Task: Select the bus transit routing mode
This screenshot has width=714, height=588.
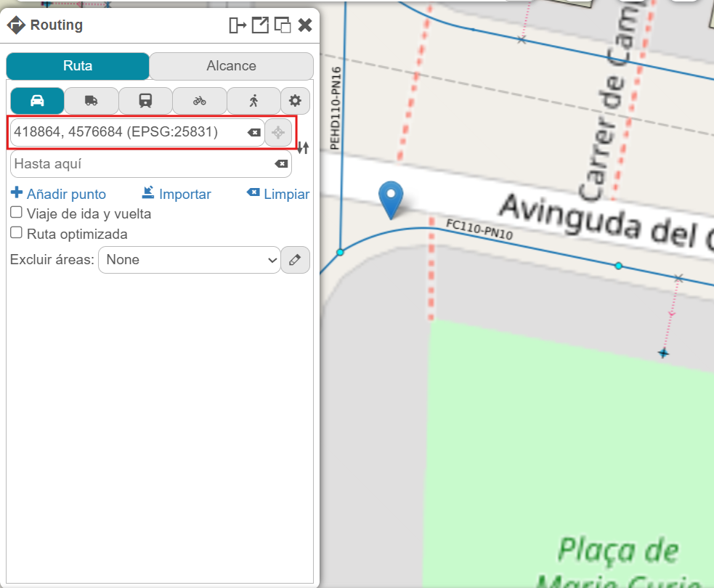Action: (145, 101)
